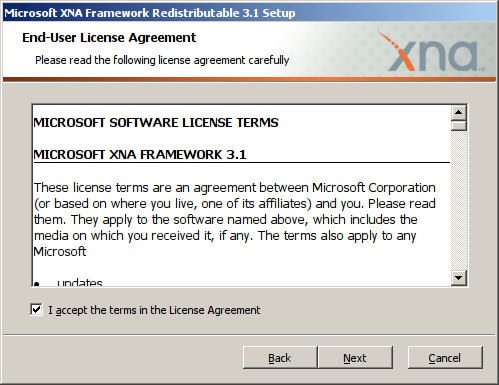This screenshot has width=499, height=385.
Task: Click the word "Microsoft" ending the paragraph
Action: tap(60, 251)
